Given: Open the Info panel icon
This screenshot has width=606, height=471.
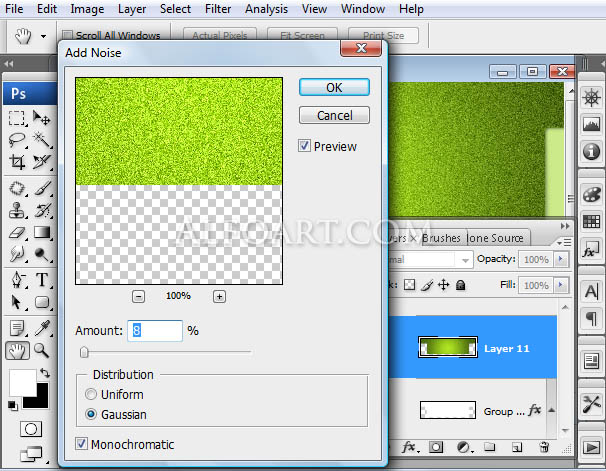Looking at the screenshot, I should pos(591,151).
